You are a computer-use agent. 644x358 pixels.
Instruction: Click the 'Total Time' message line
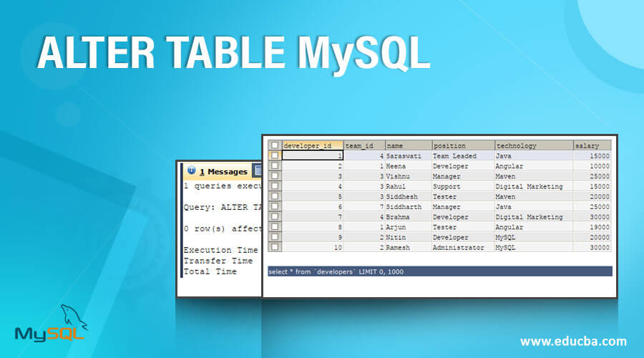click(x=210, y=271)
